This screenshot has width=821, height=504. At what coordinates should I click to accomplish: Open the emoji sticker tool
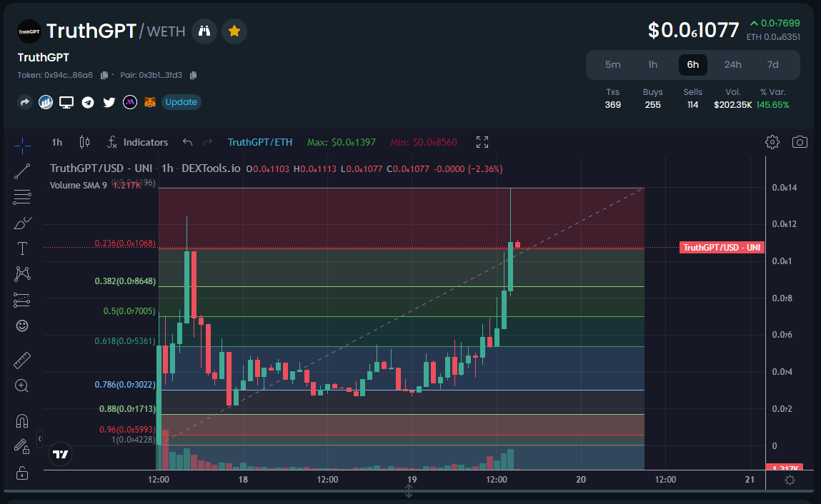(22, 326)
